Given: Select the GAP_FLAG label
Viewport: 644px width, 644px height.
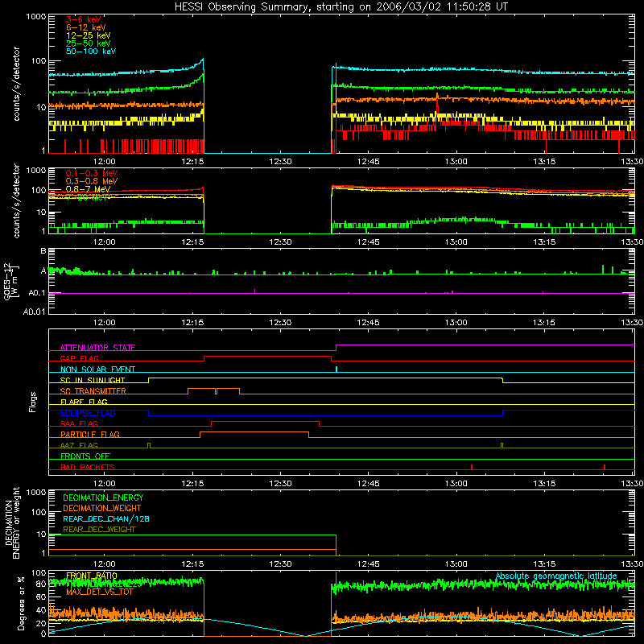Looking at the screenshot, I should coord(79,358).
